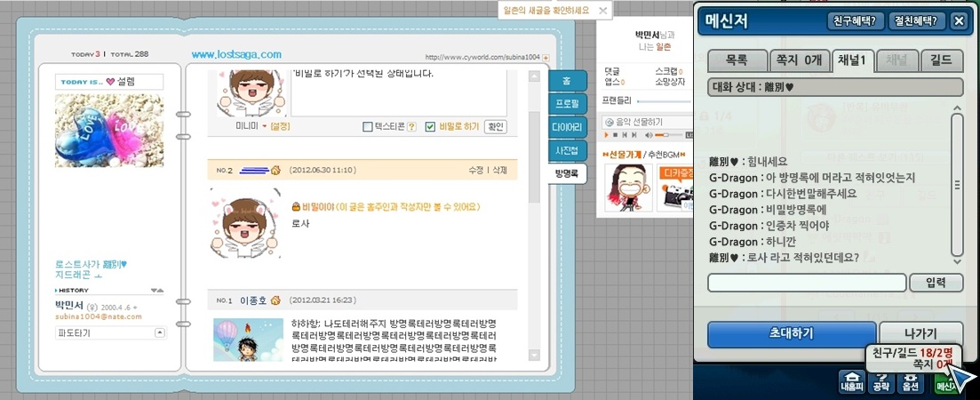Click the play button in music player
Viewport: 980px width, 400px height.
point(606,135)
